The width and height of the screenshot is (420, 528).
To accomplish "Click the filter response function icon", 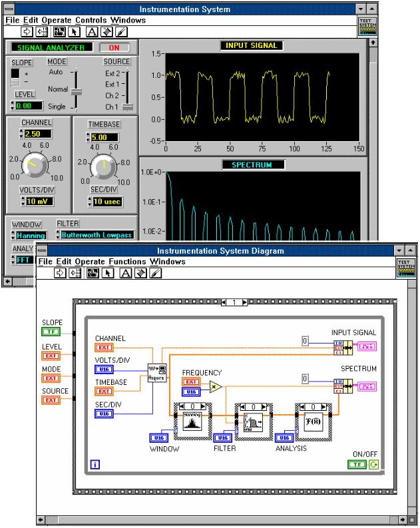I will [253, 423].
